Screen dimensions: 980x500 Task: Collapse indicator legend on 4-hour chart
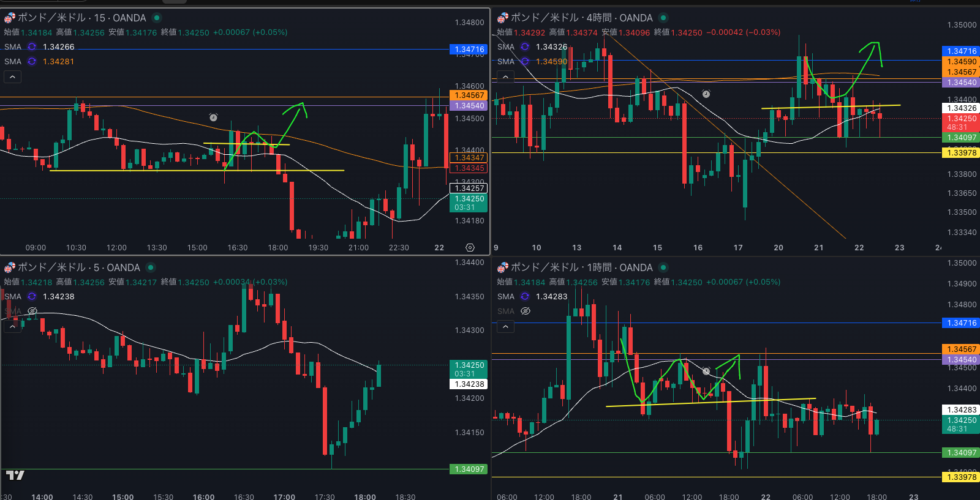click(x=505, y=77)
